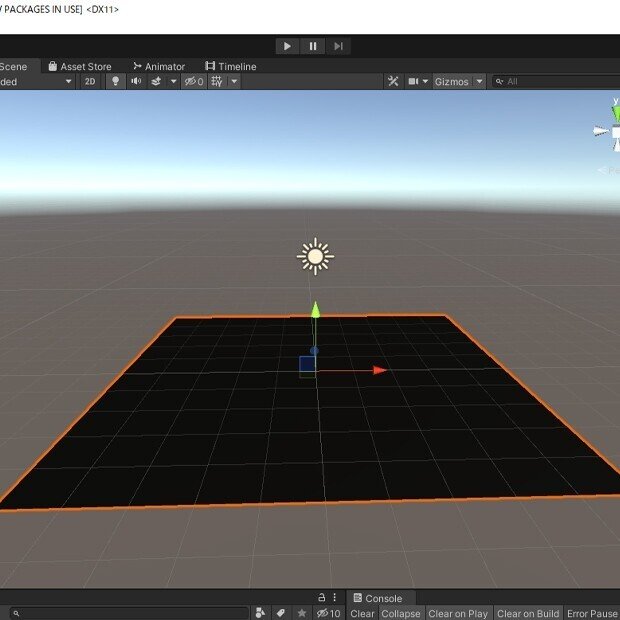Click the component editor tools icon
This screenshot has height=620, width=620.
393,81
